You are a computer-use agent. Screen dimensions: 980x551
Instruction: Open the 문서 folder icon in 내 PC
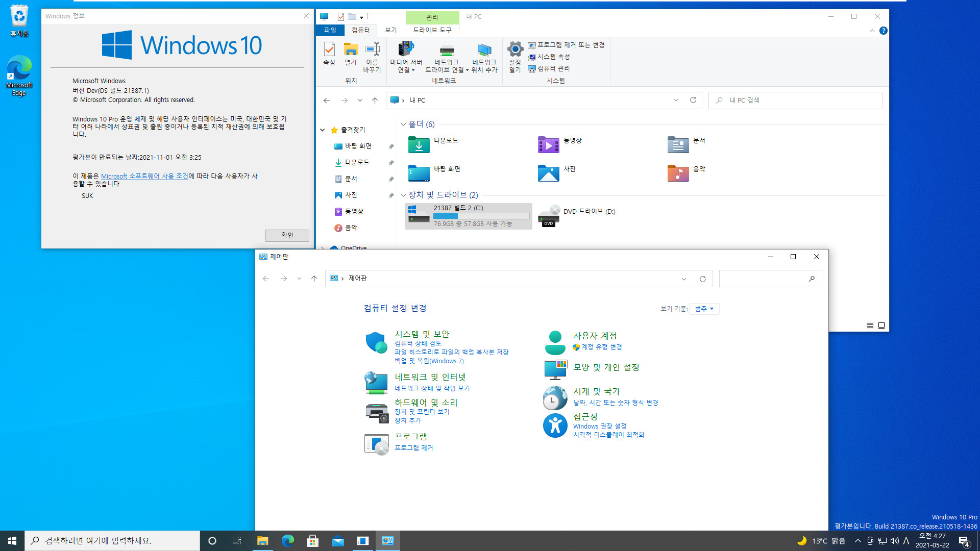678,145
